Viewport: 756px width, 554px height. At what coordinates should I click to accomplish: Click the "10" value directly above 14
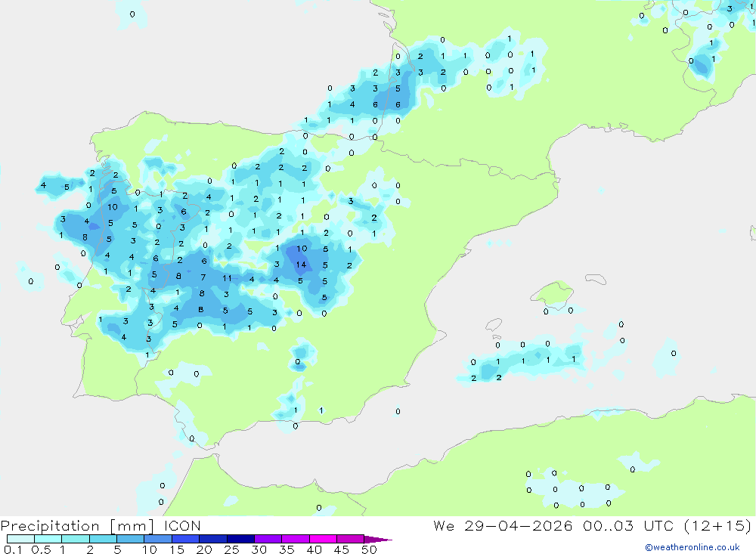point(302,249)
